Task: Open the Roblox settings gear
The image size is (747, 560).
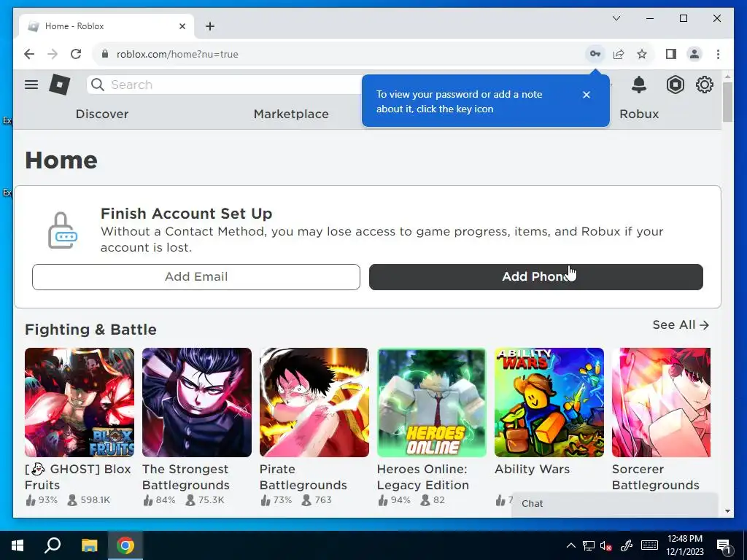Action: tap(704, 85)
